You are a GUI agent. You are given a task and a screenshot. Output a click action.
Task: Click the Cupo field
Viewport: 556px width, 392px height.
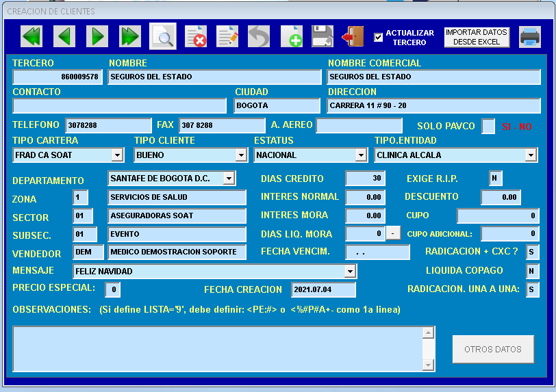pos(498,215)
